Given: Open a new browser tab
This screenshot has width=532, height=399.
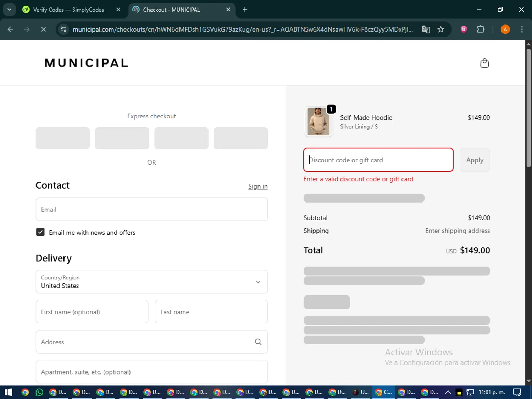Looking at the screenshot, I should 245,10.
